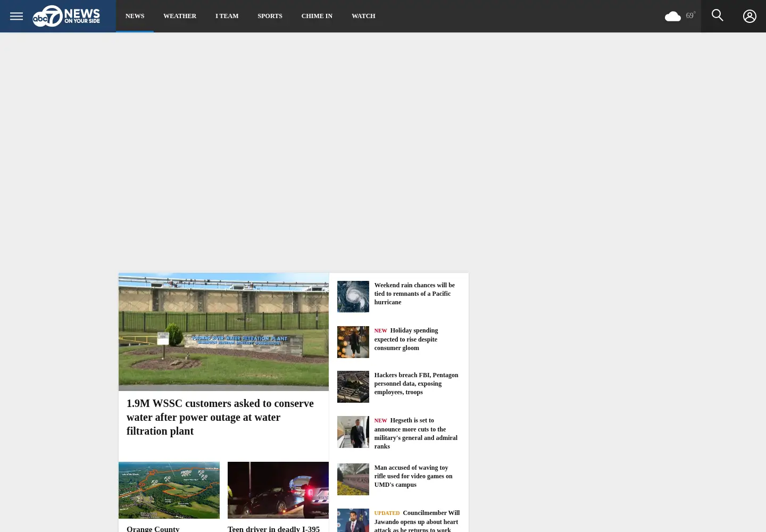Open the WATCH menu item

click(x=363, y=16)
